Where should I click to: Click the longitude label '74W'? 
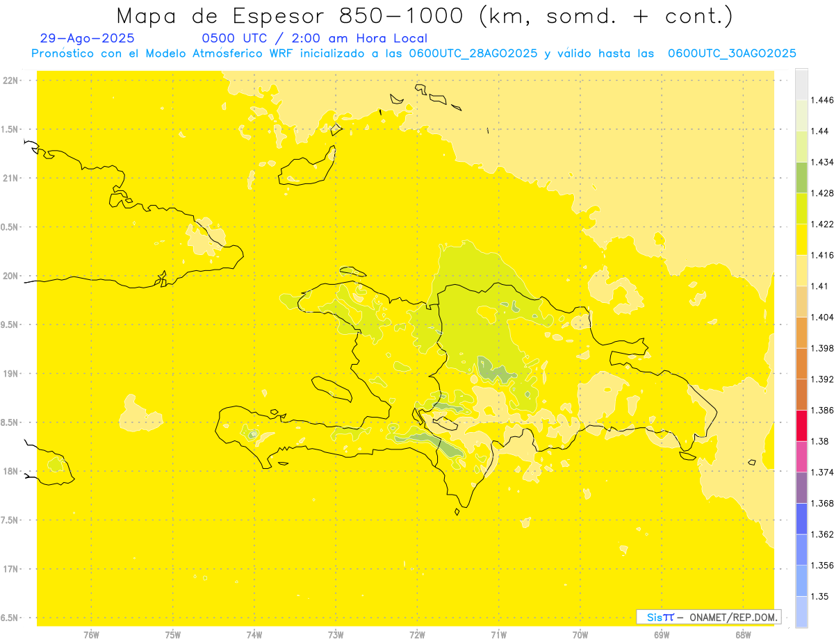click(254, 634)
